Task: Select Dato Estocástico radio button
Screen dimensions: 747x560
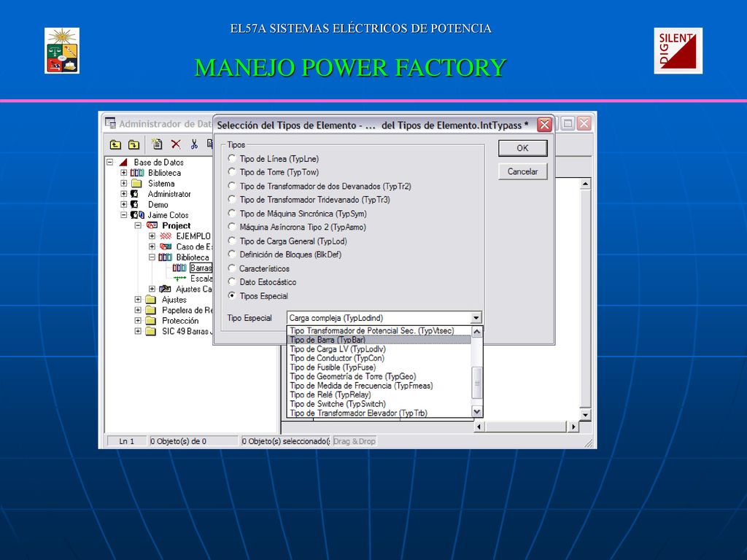Action: pos(232,281)
